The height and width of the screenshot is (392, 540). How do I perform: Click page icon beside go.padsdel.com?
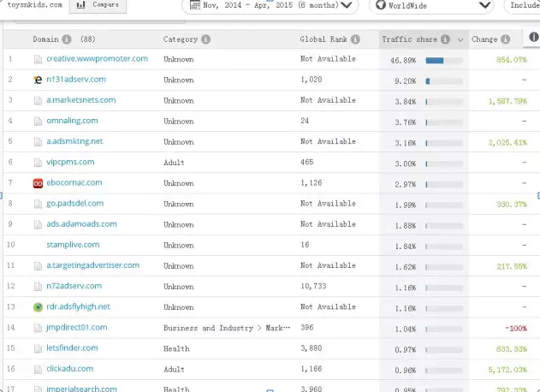point(38,204)
